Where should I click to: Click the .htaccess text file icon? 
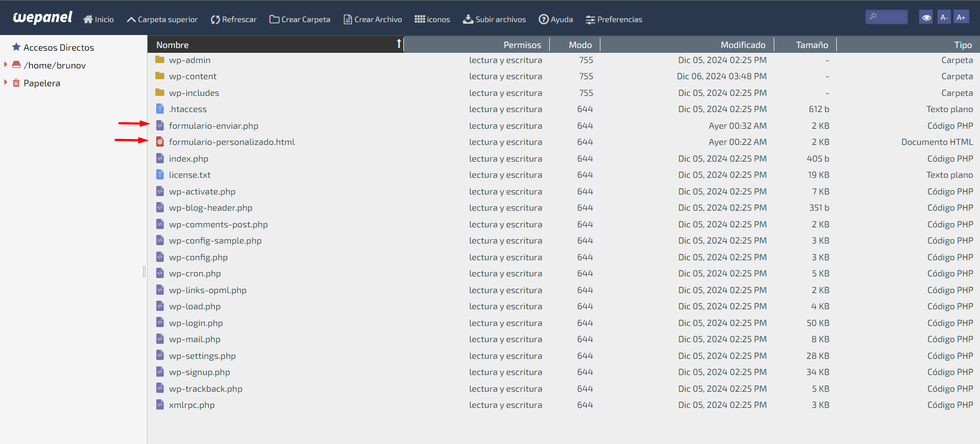pyautogui.click(x=160, y=108)
